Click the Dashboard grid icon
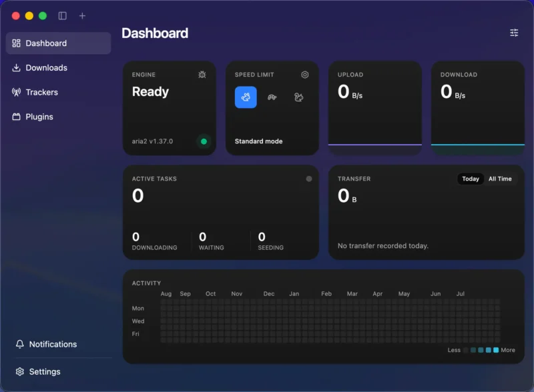Screen dimensions: 534x392 click(x=16, y=43)
